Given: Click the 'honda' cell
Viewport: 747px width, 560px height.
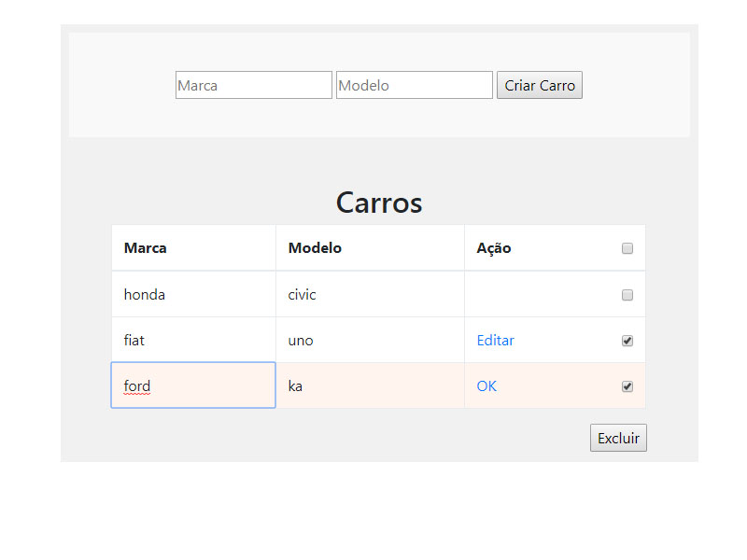Looking at the screenshot, I should coord(193,294).
